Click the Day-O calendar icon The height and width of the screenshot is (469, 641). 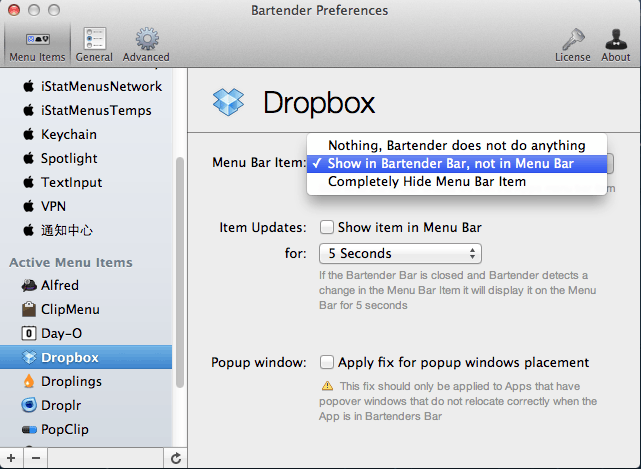(29, 333)
